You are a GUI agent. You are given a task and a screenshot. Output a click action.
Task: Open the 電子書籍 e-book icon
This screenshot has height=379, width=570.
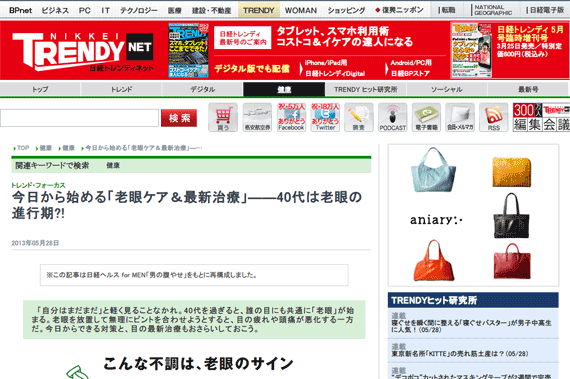426,117
